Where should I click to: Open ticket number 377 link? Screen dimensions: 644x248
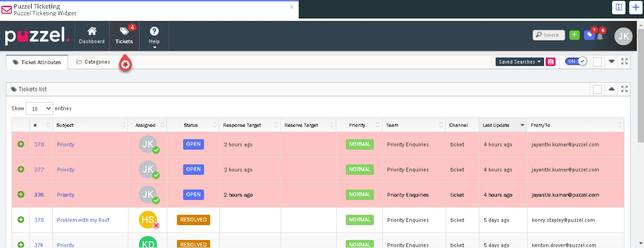pos(39,170)
